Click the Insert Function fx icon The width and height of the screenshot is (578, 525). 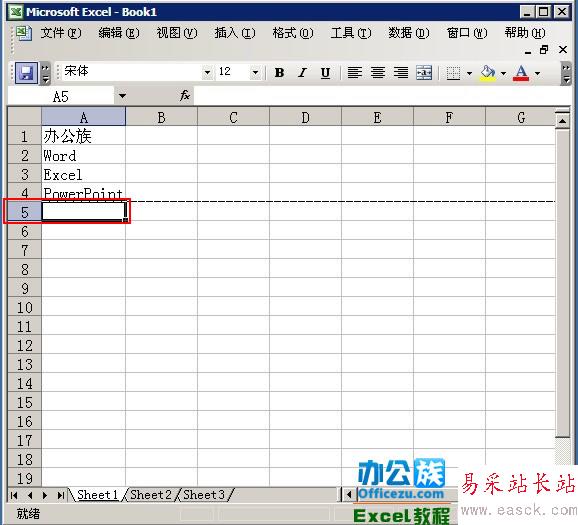pyautogui.click(x=185, y=96)
